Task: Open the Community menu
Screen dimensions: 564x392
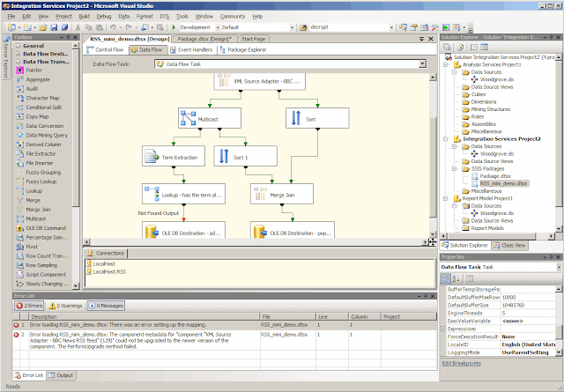Action: (x=233, y=17)
